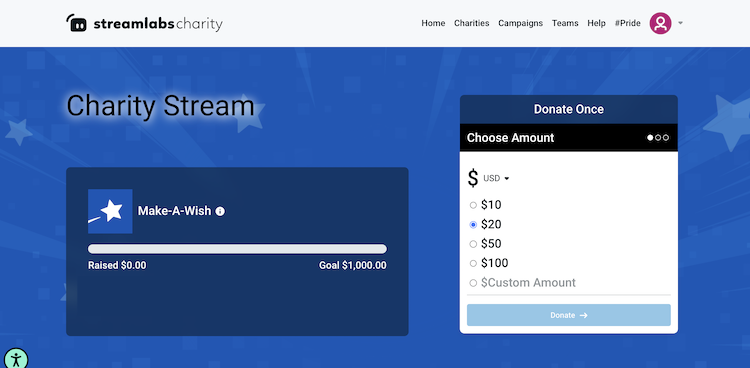Select the $10 donation amount
This screenshot has width=750, height=368.
pos(473,205)
